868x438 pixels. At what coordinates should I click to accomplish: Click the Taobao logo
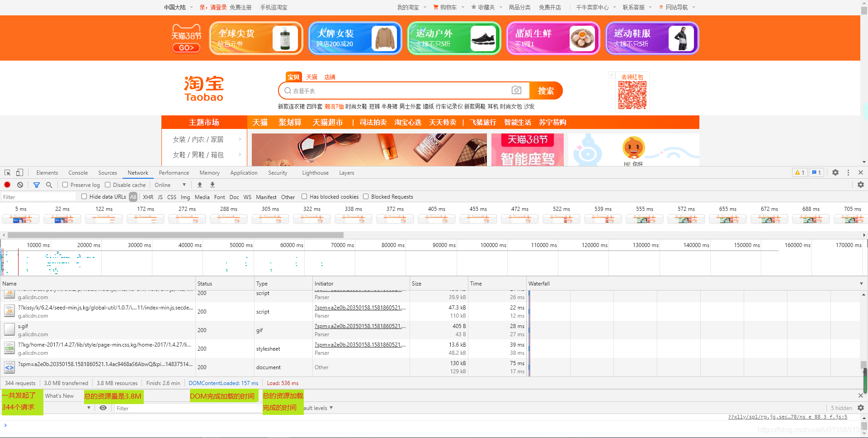(x=204, y=89)
